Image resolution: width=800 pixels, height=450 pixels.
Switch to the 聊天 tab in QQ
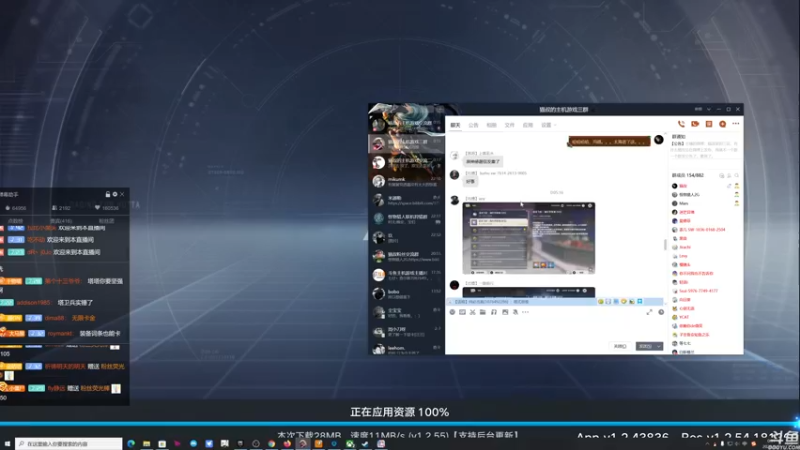click(455, 125)
